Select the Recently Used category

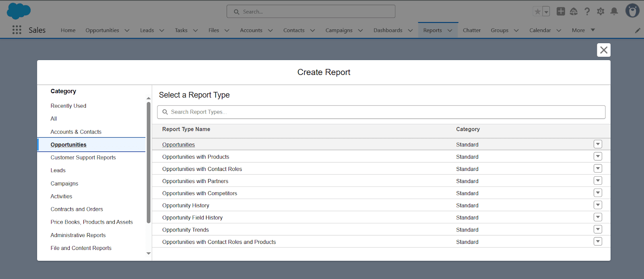click(x=68, y=106)
